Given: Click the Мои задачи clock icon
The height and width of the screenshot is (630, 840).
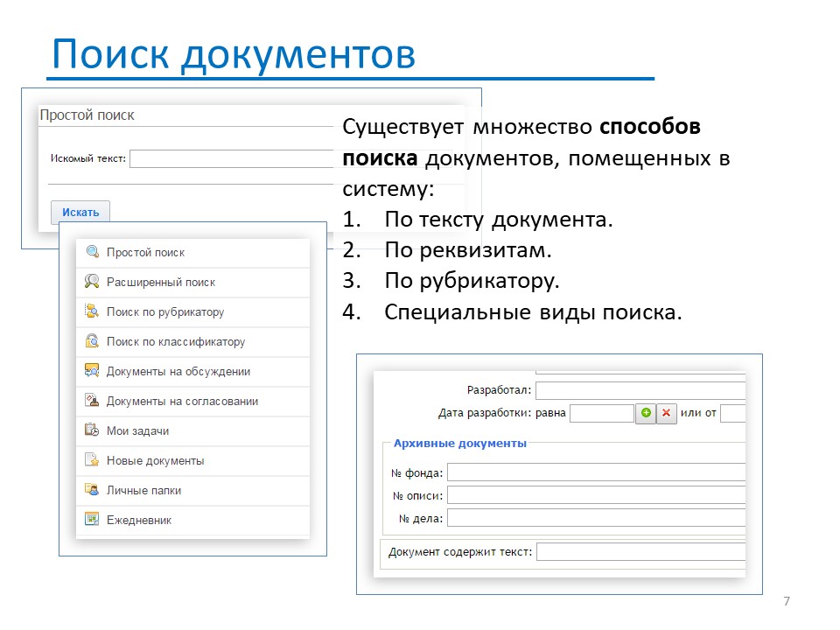Looking at the screenshot, I should click(x=92, y=430).
